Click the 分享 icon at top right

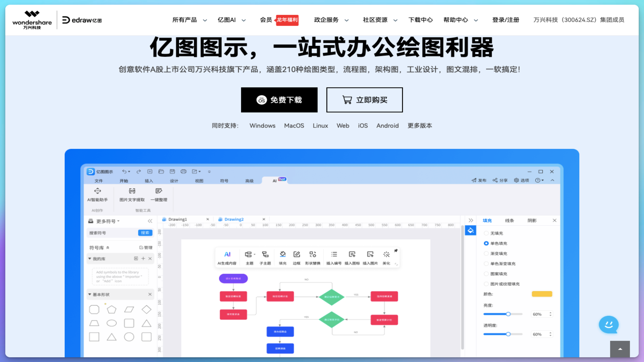coord(500,180)
